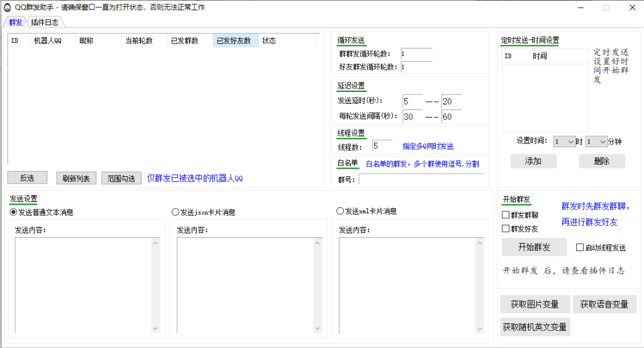
Task: Enable 启动线程发送 checkbox
Action: coord(580,248)
